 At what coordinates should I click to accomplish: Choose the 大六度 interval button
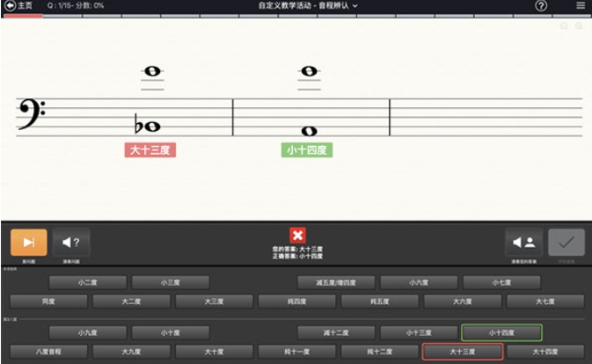(463, 302)
